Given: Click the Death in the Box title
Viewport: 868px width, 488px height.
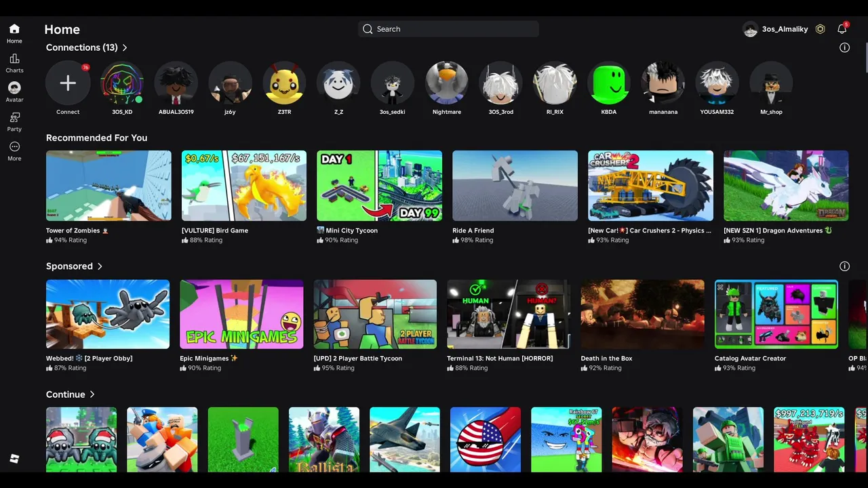Looking at the screenshot, I should (x=606, y=359).
